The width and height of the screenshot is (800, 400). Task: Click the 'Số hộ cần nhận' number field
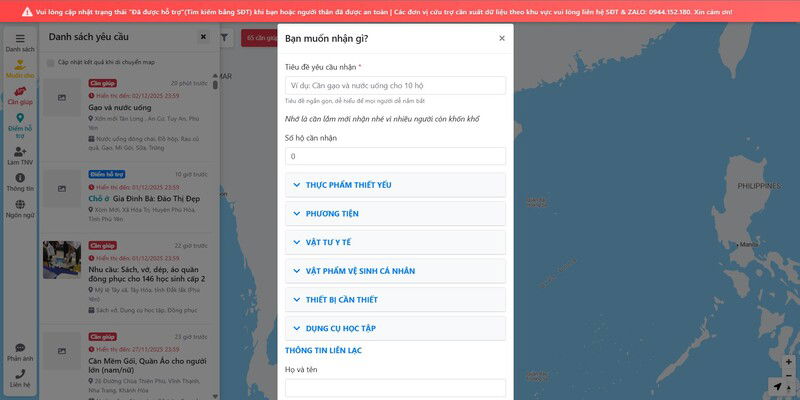pos(395,157)
